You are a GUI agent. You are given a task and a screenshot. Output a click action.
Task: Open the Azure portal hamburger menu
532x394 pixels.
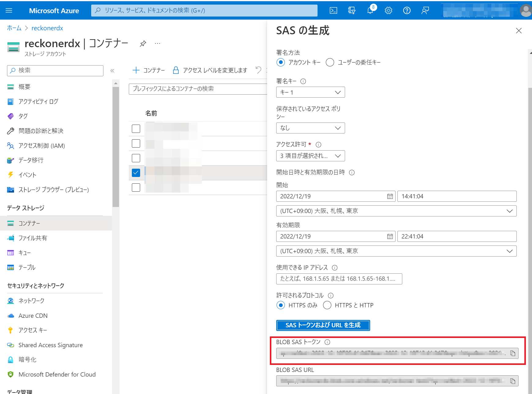9,10
